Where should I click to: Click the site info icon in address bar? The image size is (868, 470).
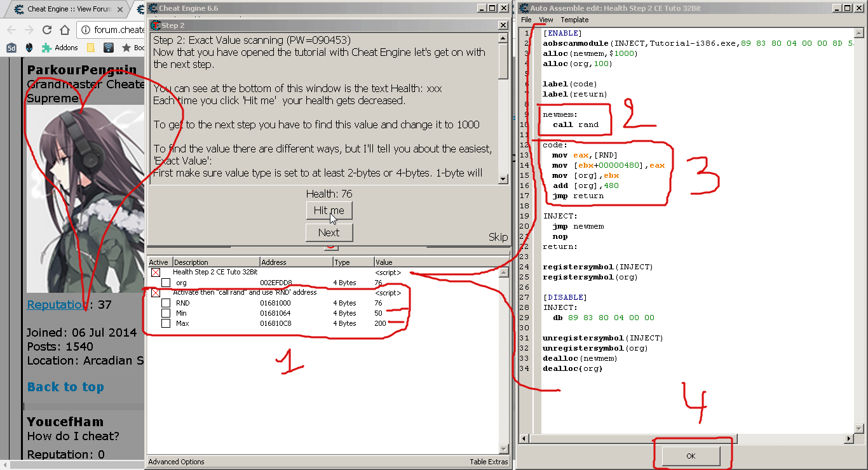(86, 30)
